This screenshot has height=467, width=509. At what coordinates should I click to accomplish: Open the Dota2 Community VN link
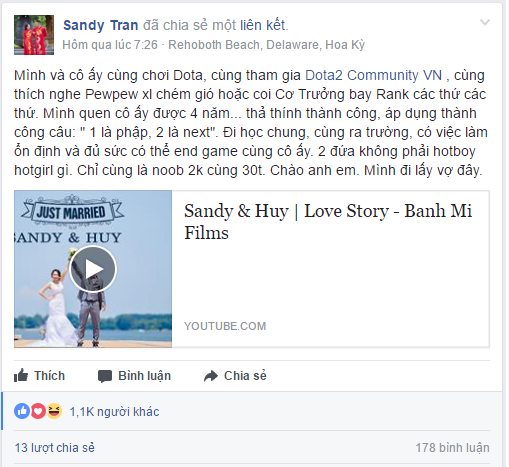(374, 75)
